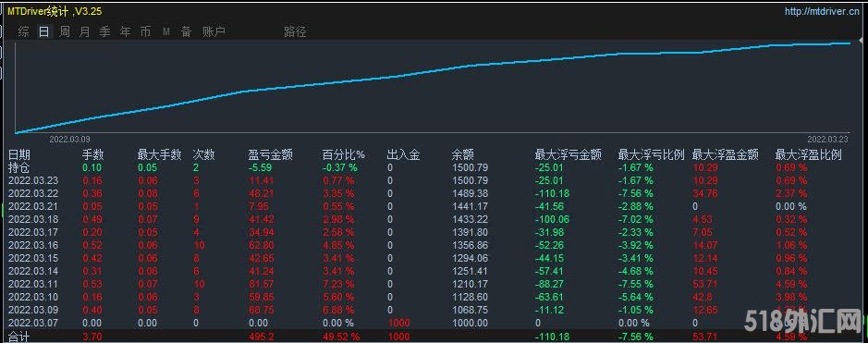This screenshot has width=868, height=343.
Task: Open the 周 weekly tab
Action: [x=65, y=32]
